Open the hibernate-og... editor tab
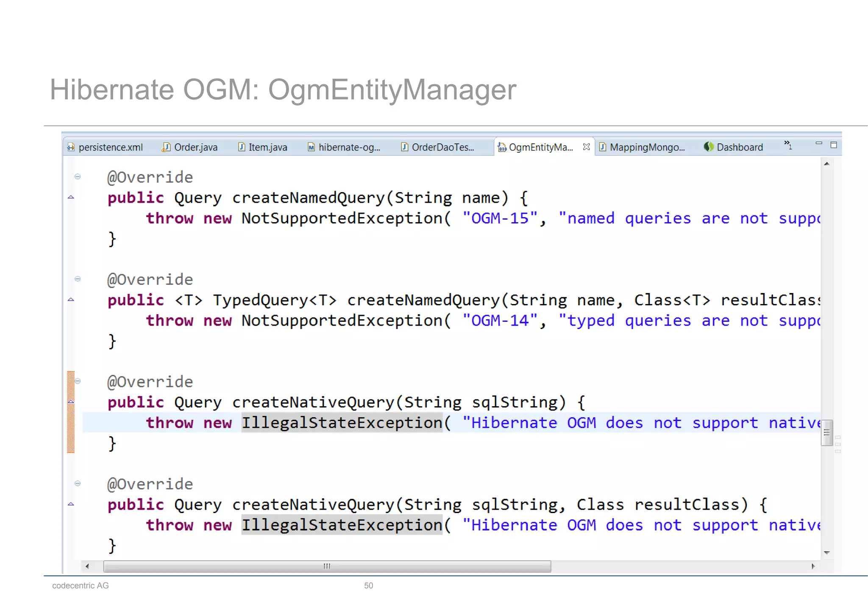Screen dimensions: 868x614 click(x=344, y=147)
